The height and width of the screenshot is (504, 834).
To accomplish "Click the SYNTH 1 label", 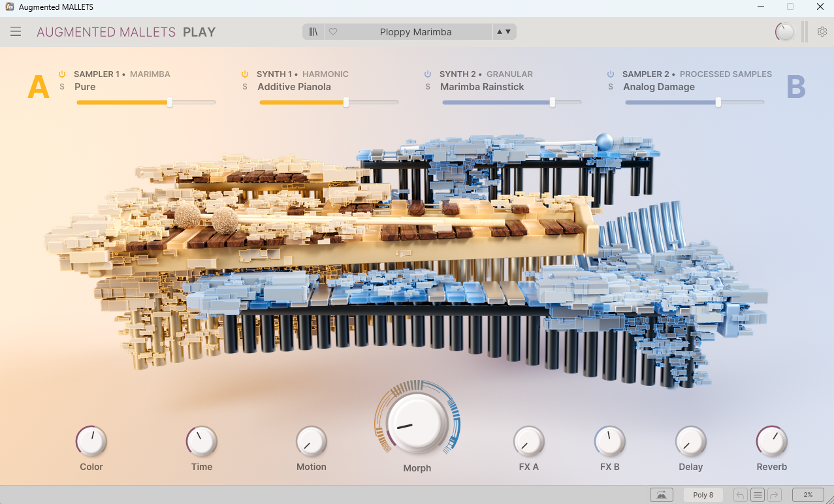I will [275, 74].
